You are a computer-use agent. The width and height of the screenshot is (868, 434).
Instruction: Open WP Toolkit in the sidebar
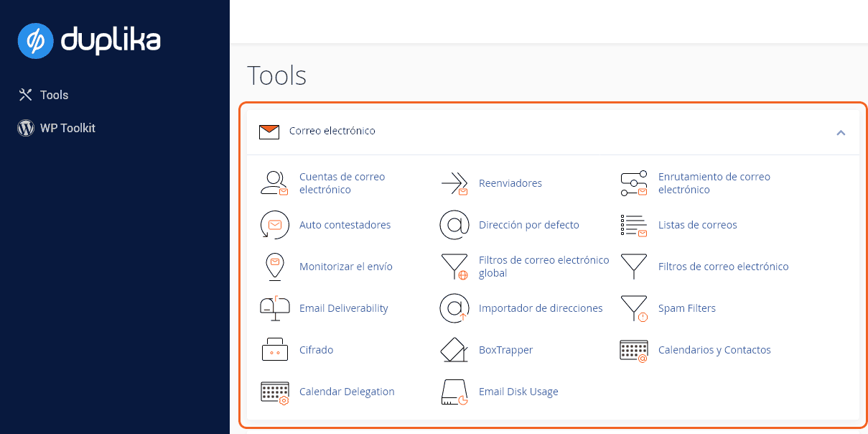pyautogui.click(x=67, y=128)
